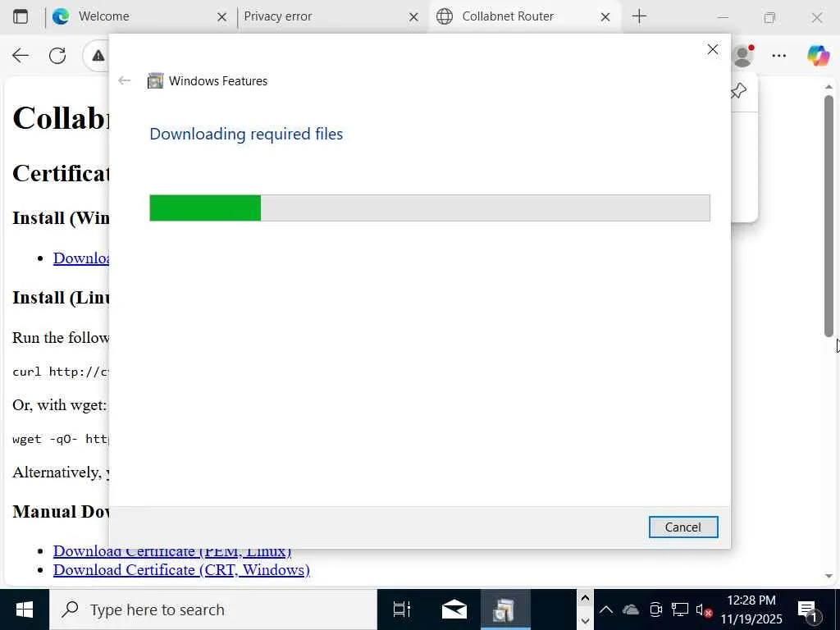Click the back arrow in Windows Features
Viewport: 840px width, 630px height.
click(125, 81)
